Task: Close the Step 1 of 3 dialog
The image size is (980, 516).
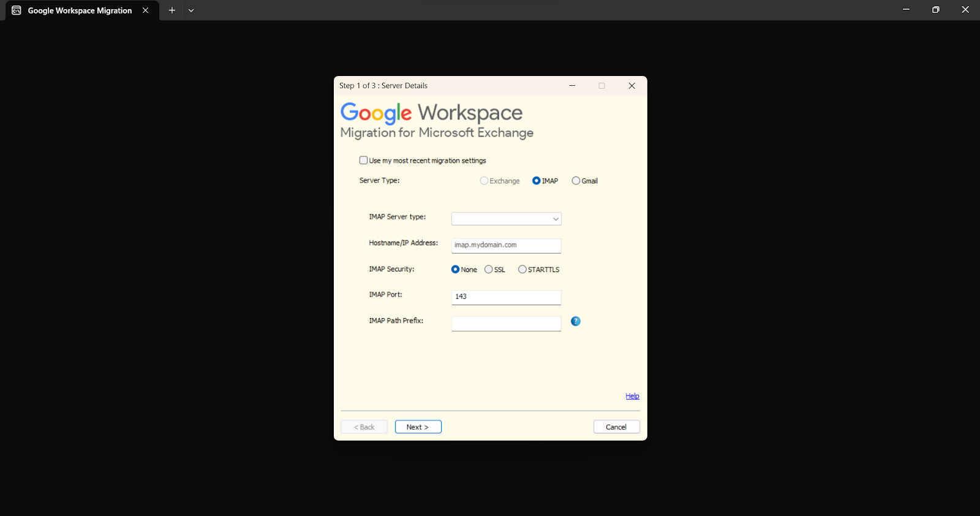Action: pos(631,86)
